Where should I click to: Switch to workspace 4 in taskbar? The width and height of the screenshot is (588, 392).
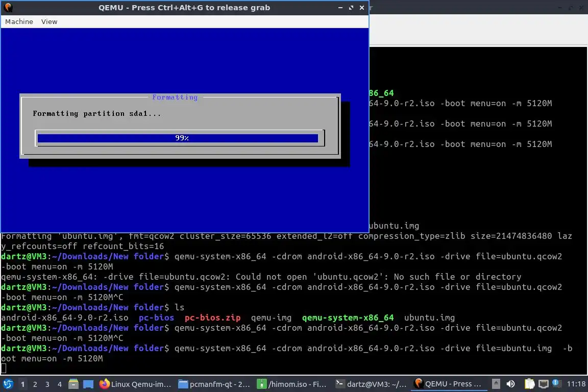(60, 384)
